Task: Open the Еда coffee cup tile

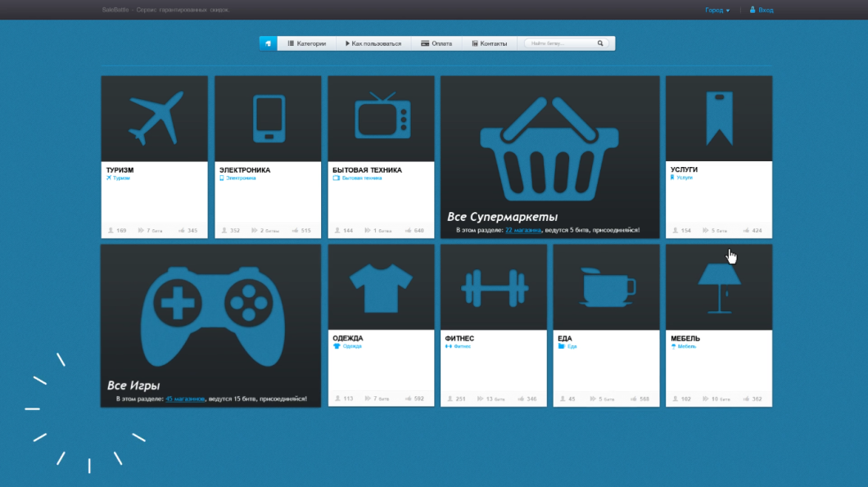Action: (x=605, y=287)
